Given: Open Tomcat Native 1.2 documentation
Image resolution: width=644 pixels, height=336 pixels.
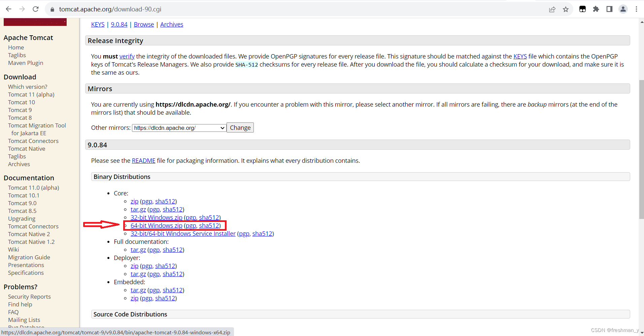Looking at the screenshot, I should 31,242.
